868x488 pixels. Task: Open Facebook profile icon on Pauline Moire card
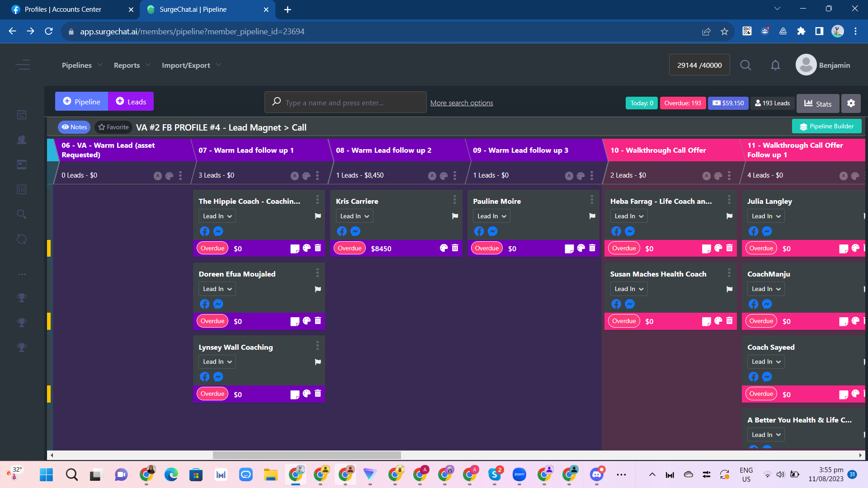[479, 231]
